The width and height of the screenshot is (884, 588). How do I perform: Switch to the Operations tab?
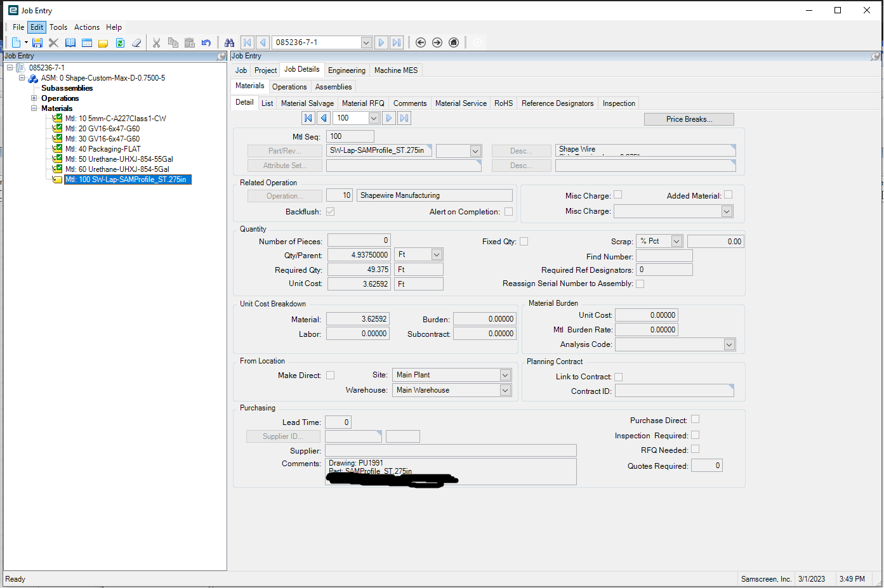click(289, 87)
